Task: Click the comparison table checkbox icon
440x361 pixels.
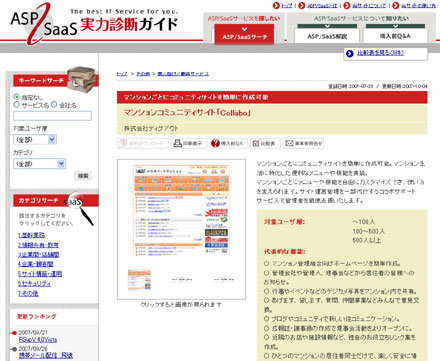Action: (256, 143)
